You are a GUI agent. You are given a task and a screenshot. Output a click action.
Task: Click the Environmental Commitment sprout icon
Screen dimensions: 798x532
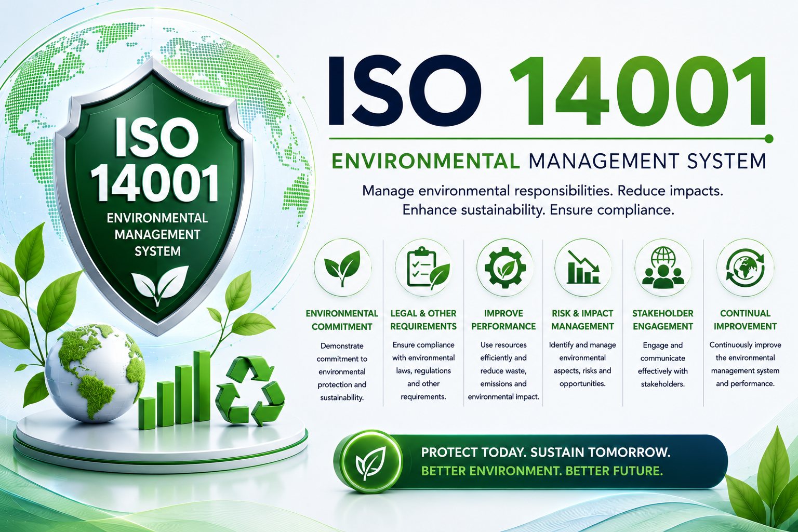tap(342, 267)
